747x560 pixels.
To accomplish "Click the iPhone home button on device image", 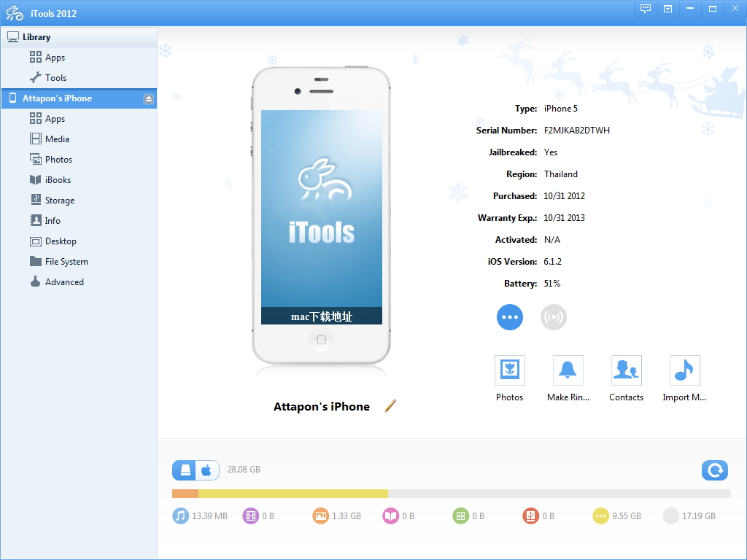I will [322, 340].
